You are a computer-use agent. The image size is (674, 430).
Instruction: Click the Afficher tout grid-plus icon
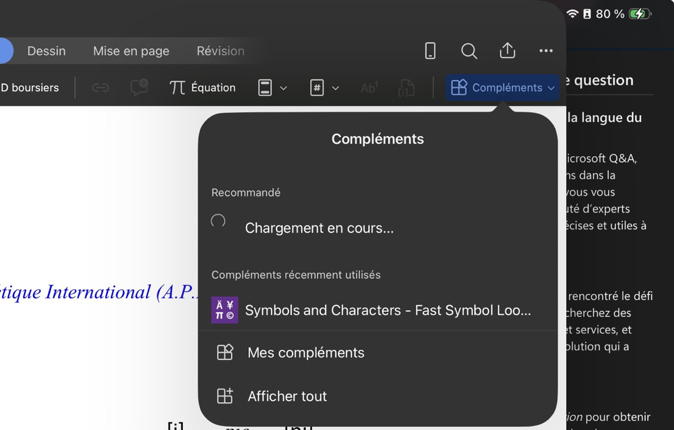224,396
